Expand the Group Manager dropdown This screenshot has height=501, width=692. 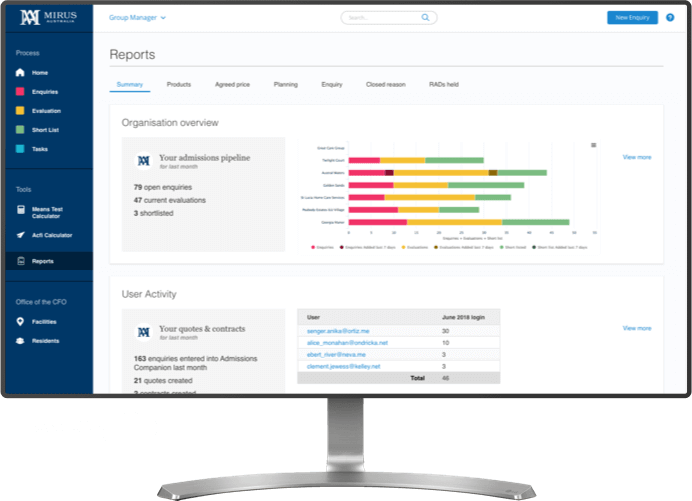(x=137, y=18)
